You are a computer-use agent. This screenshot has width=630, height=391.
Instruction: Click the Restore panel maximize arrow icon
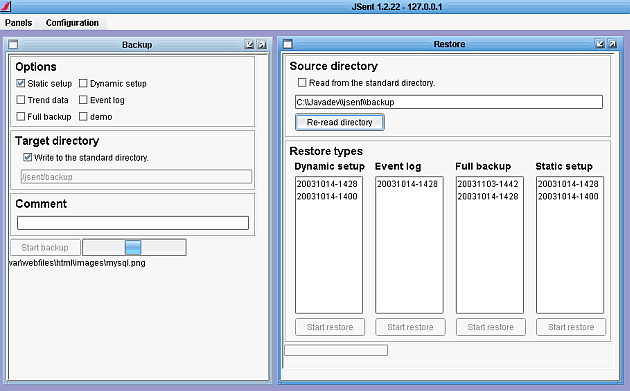(612, 44)
